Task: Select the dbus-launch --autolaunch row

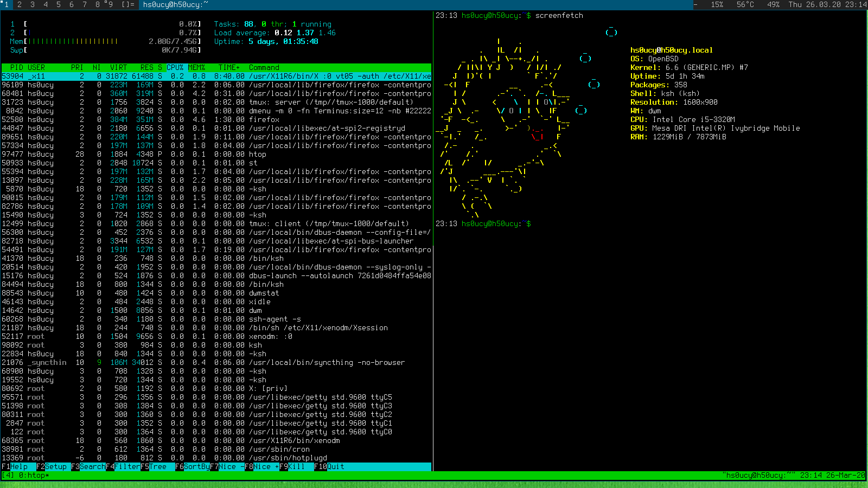Action: point(216,275)
